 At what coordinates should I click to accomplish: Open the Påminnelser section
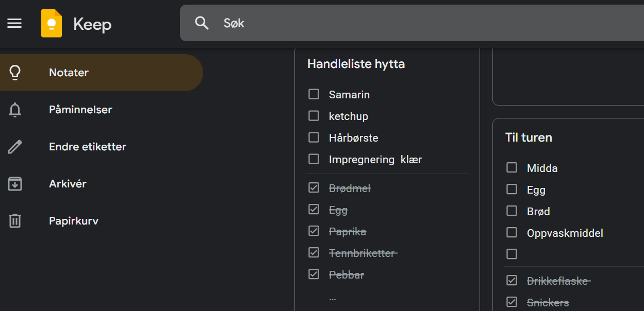tap(80, 110)
